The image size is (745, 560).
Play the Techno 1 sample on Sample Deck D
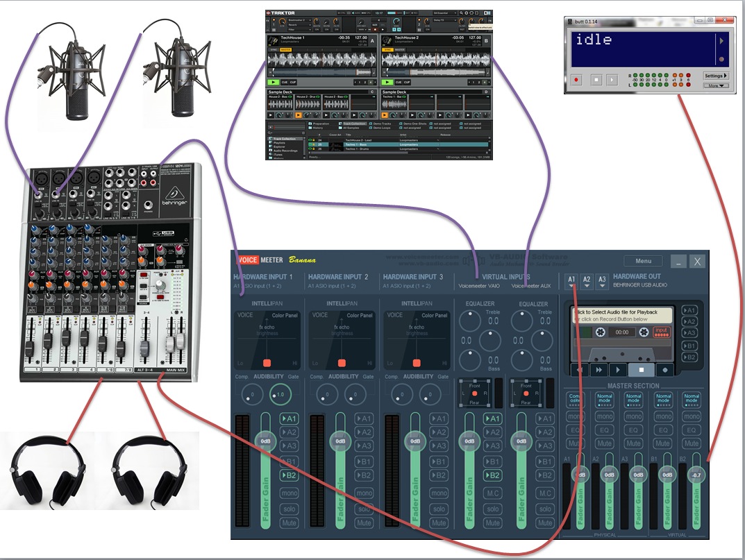click(385, 115)
